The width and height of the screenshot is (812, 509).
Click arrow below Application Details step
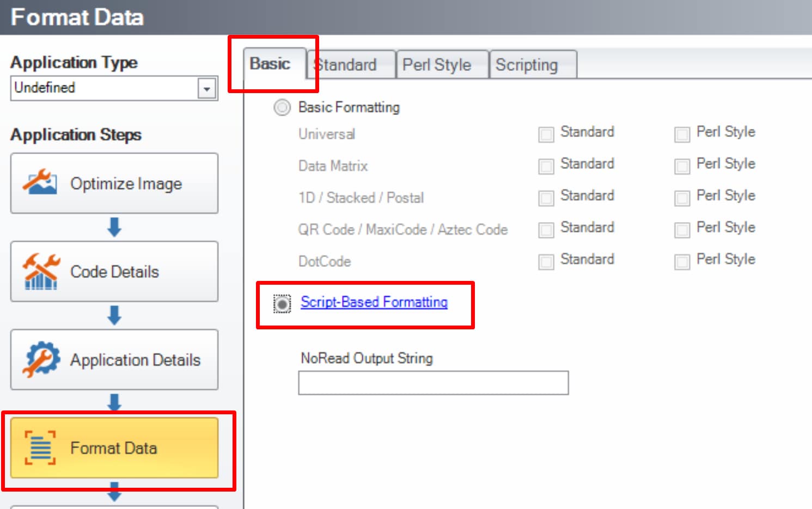tap(114, 402)
